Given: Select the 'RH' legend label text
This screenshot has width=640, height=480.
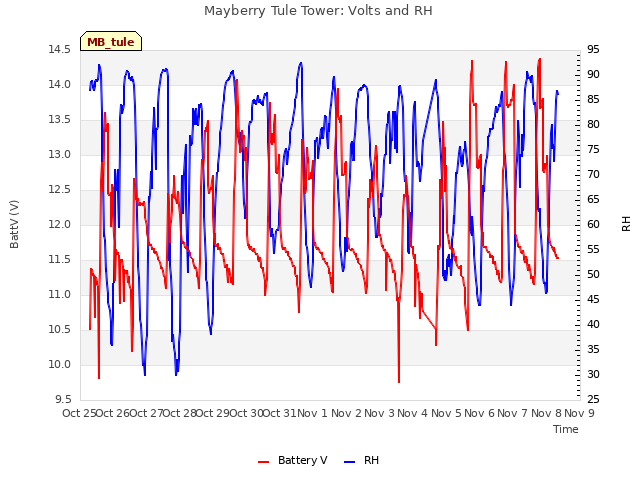Looking at the screenshot, I should (371, 460).
